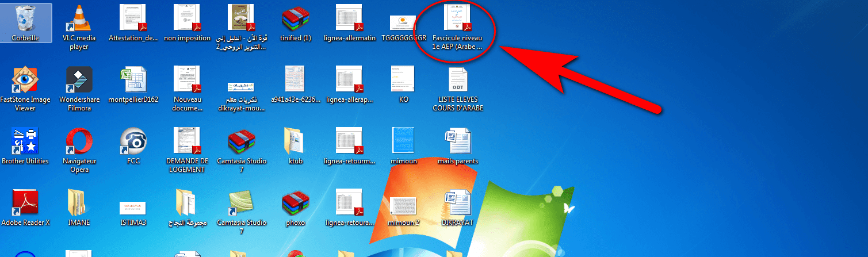Launch Adobe Reader X shortcut

click(x=25, y=208)
